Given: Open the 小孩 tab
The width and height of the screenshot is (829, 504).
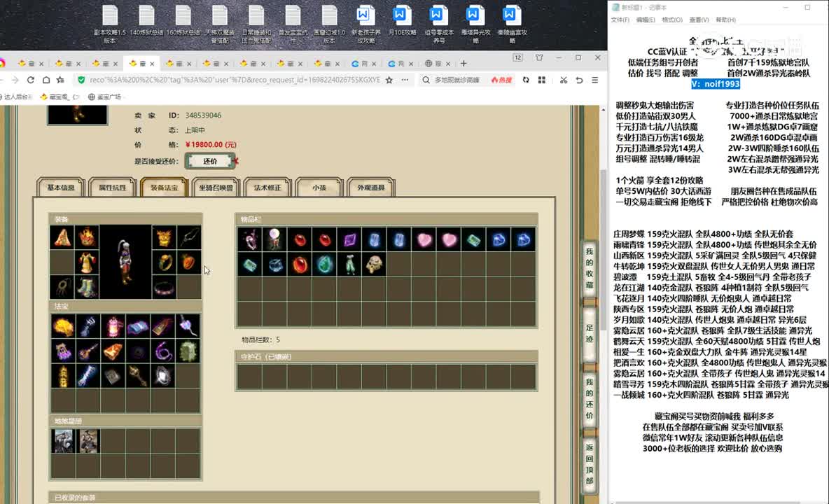Looking at the screenshot, I should coord(319,188).
